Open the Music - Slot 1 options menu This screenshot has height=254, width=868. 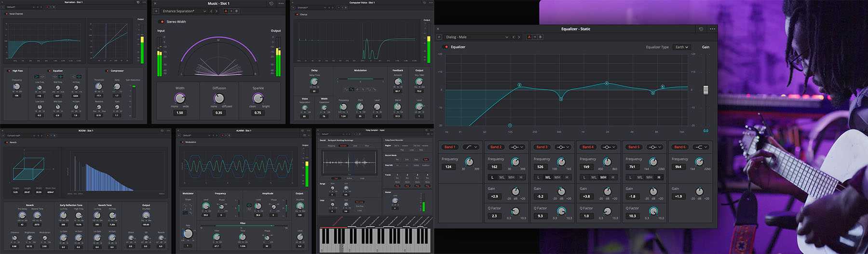[x=281, y=4]
